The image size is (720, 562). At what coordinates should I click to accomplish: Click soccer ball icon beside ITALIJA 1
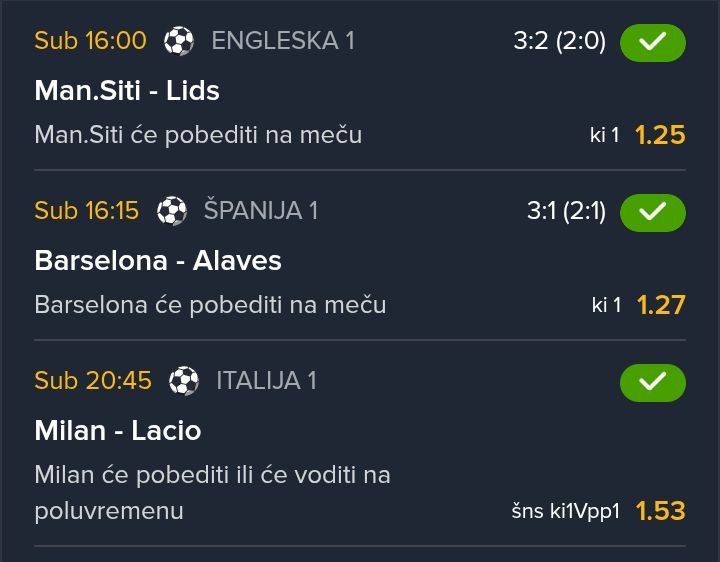coord(184,381)
